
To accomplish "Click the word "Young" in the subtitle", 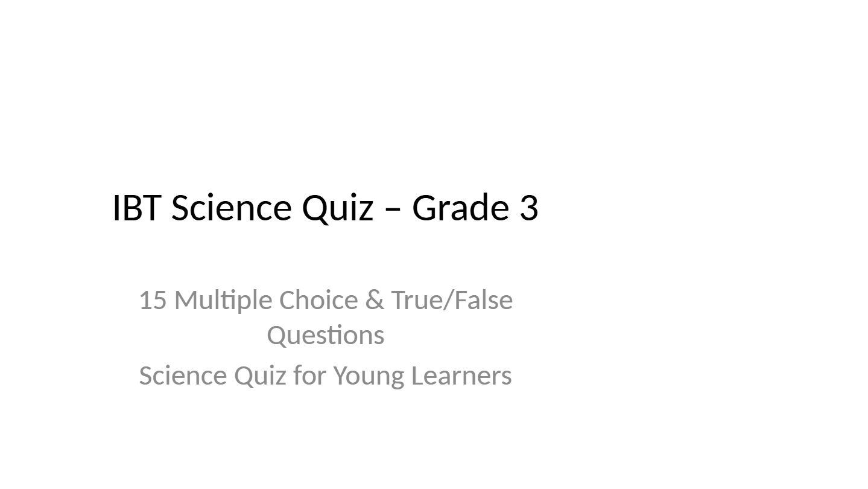I will [369, 376].
